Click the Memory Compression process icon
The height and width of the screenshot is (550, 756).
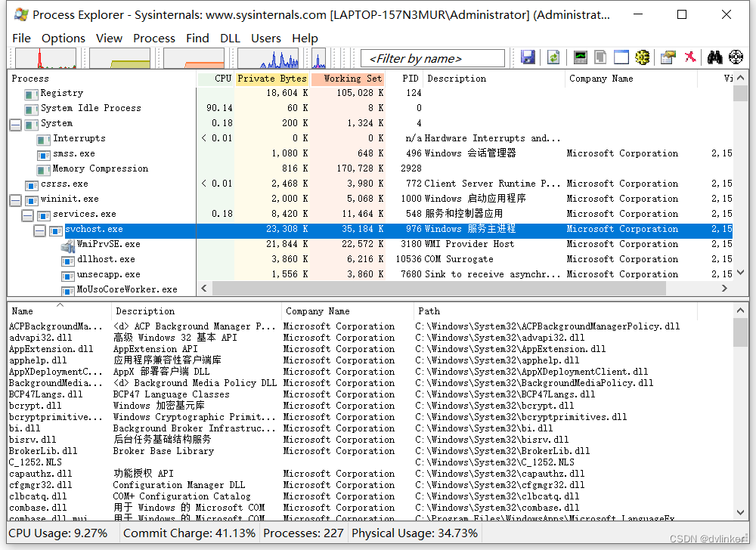[43, 169]
